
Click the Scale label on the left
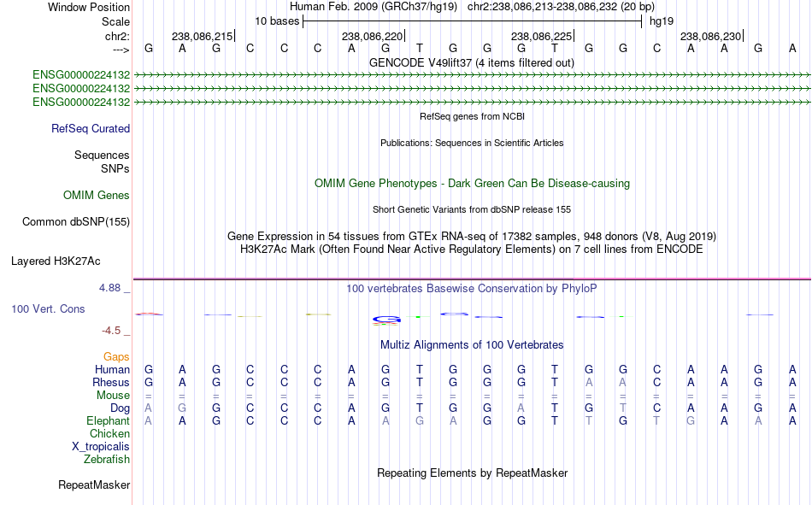coord(115,21)
